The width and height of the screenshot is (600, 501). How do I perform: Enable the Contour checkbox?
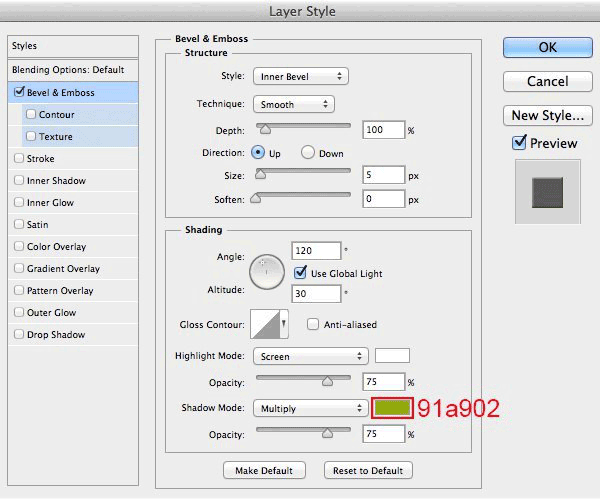pos(31,114)
